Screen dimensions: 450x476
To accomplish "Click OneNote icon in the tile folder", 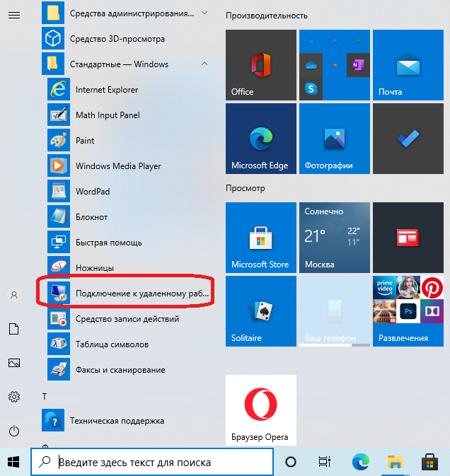I will [358, 65].
